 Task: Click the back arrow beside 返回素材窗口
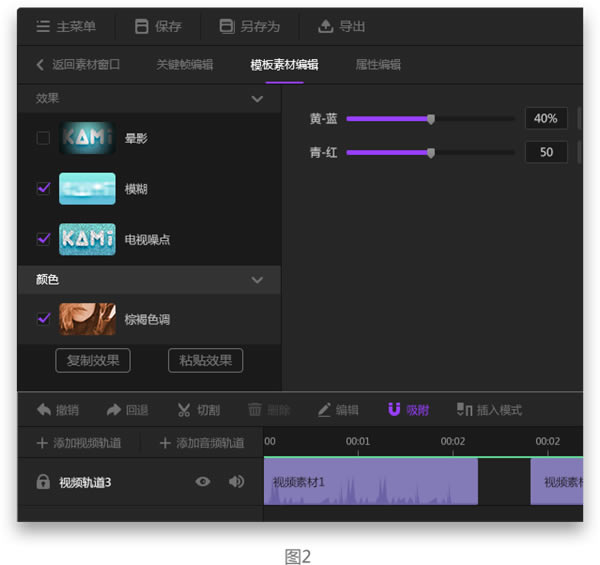tap(40, 64)
